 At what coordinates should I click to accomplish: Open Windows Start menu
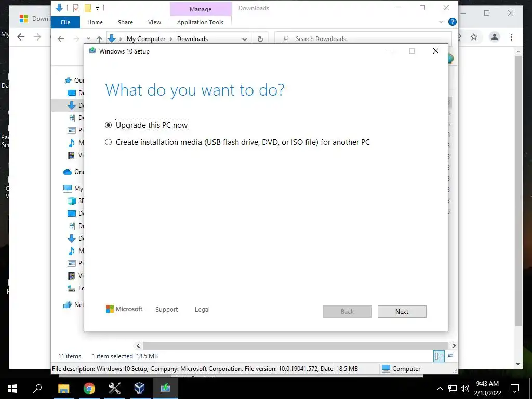[12, 389]
